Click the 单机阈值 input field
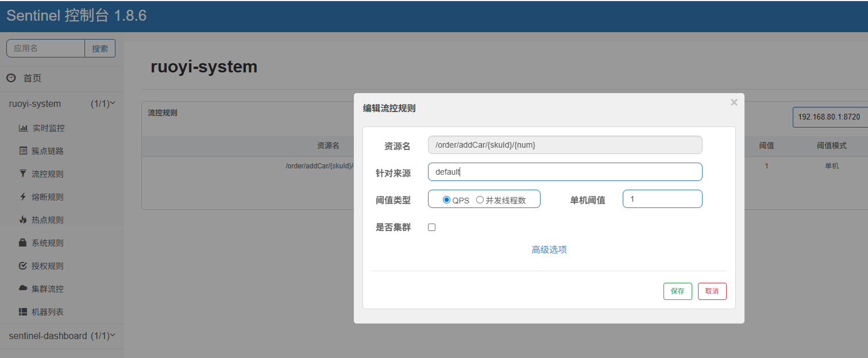The image size is (868, 358). point(662,199)
